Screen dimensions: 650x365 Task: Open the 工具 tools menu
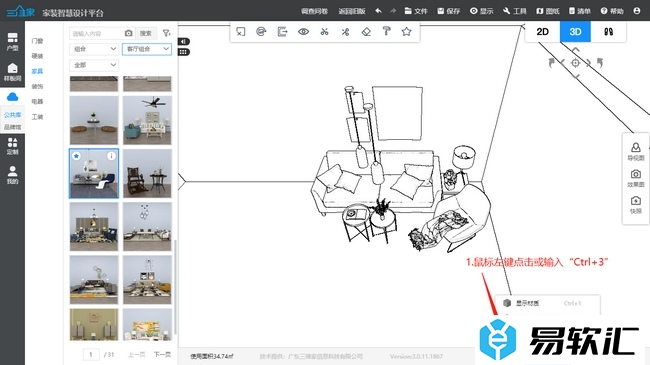[x=514, y=11]
